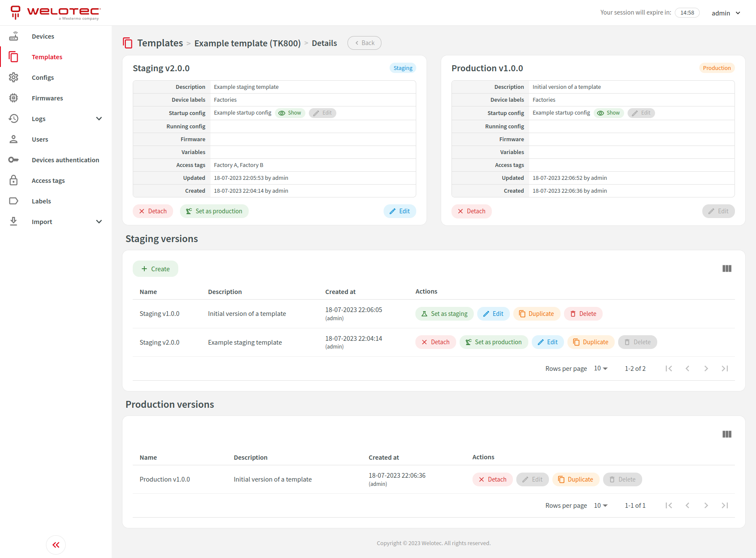Select the Devices authentication key icon
The height and width of the screenshot is (558, 756).
point(14,160)
